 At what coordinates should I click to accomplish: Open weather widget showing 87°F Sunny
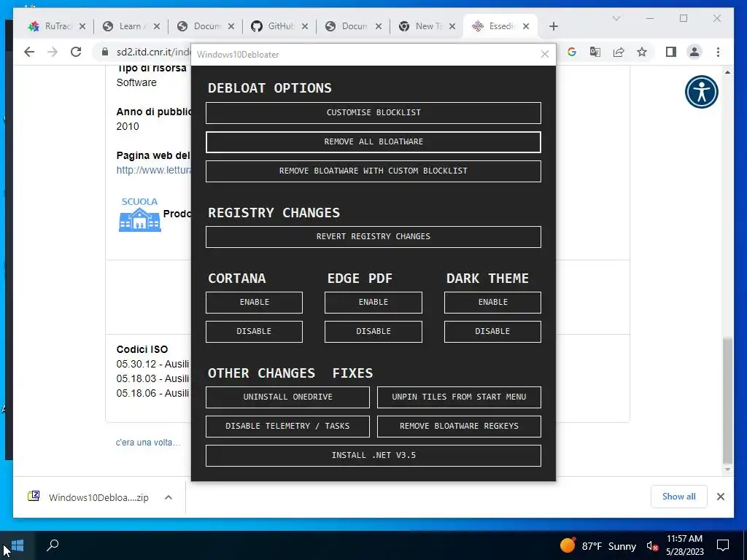pos(598,545)
